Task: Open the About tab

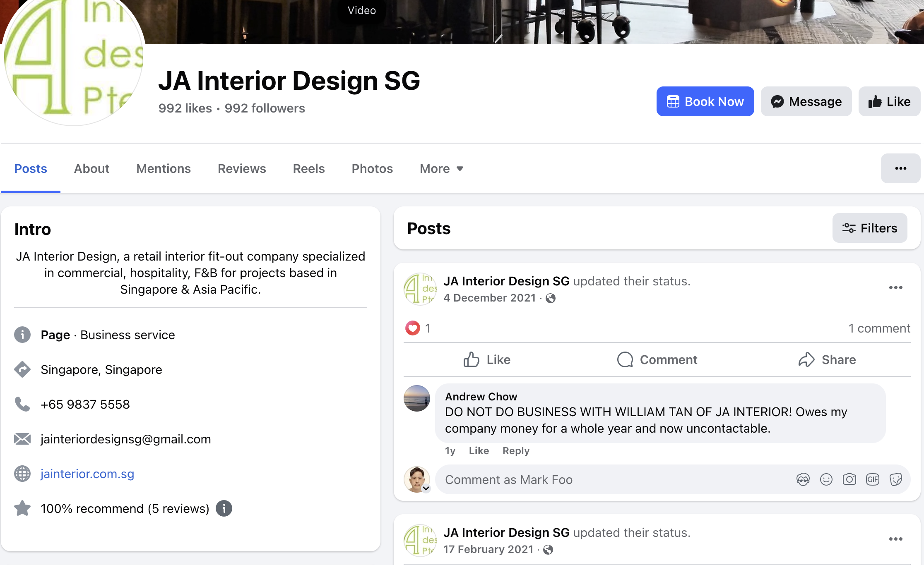Action: click(91, 168)
